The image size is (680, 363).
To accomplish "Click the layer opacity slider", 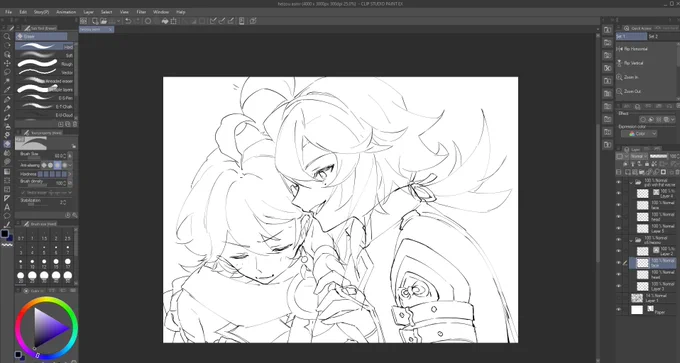I will tap(658, 156).
